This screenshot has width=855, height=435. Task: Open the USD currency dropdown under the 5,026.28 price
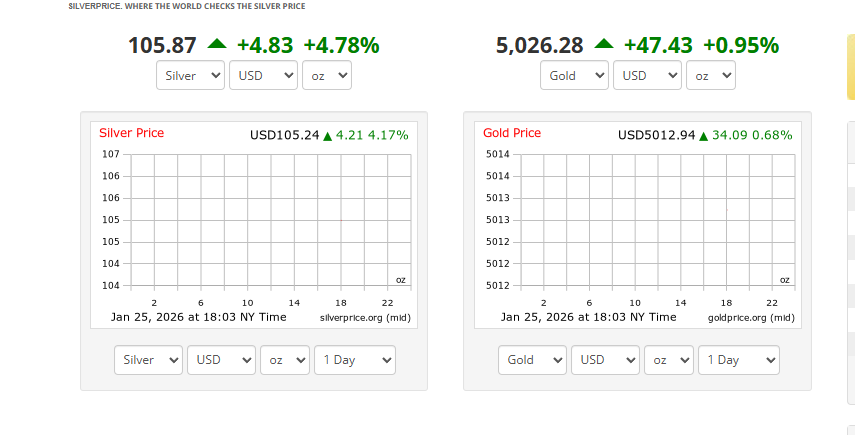coord(647,76)
